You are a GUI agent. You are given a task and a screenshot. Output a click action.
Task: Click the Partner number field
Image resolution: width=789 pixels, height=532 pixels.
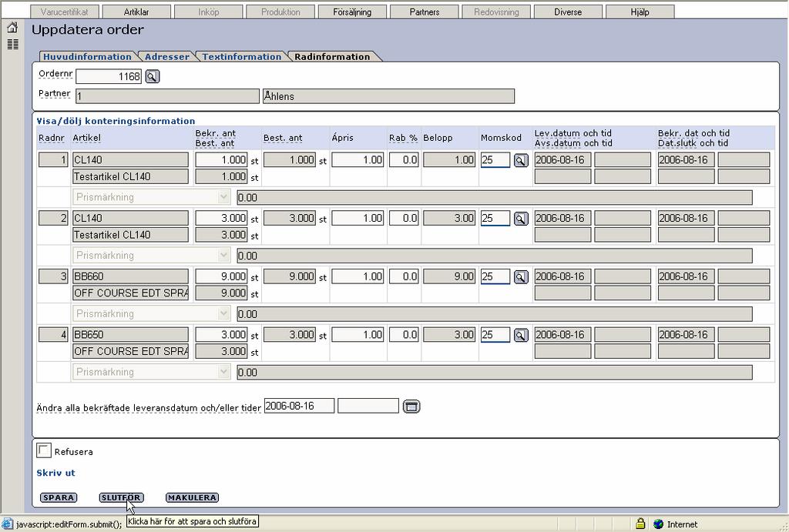pyautogui.click(x=167, y=96)
